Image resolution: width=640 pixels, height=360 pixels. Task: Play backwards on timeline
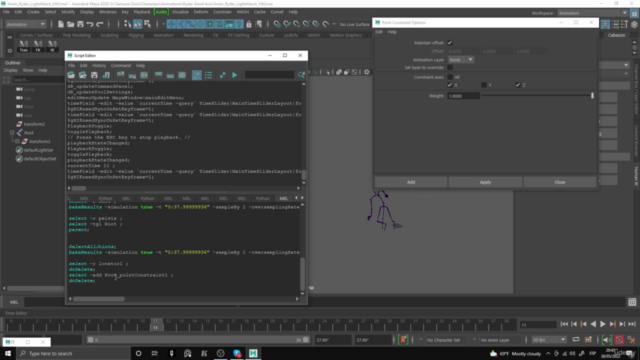click(x=593, y=324)
